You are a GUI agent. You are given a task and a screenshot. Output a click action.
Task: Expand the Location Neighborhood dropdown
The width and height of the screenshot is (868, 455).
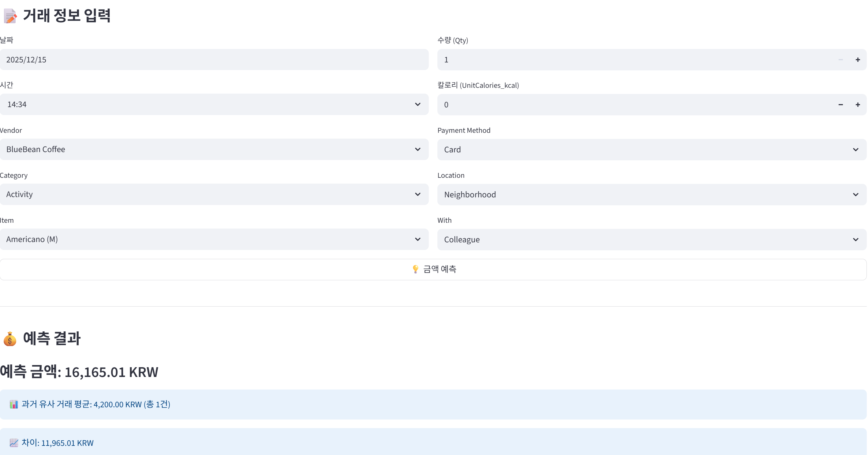(x=651, y=195)
